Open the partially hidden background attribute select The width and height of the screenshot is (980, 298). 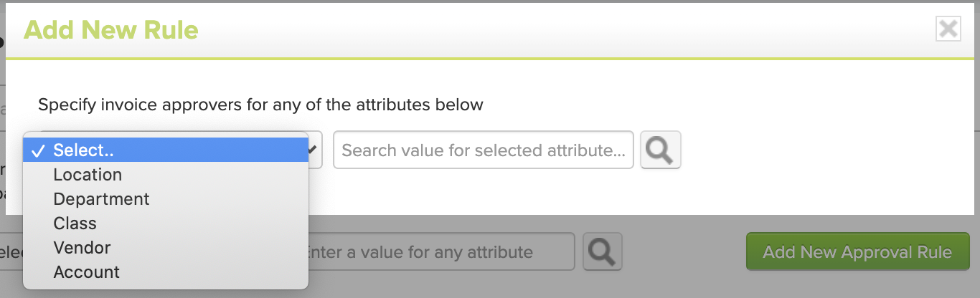[x=11, y=251]
